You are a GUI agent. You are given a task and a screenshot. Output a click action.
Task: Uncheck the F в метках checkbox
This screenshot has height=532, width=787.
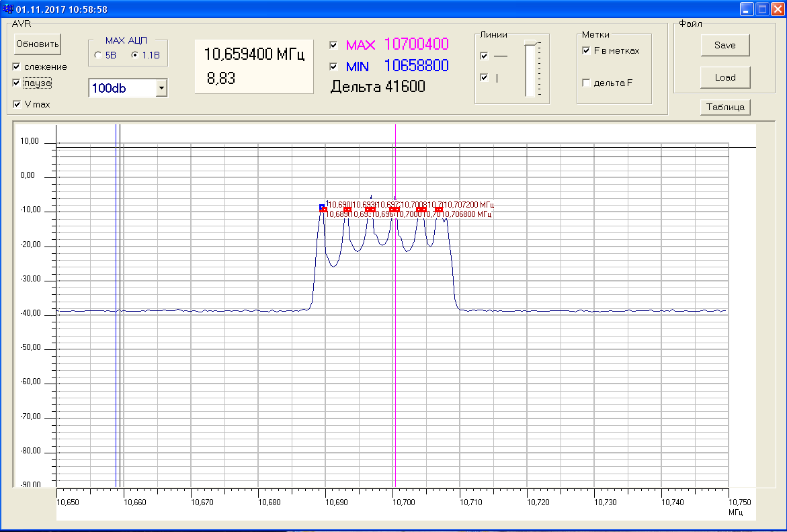tap(586, 50)
